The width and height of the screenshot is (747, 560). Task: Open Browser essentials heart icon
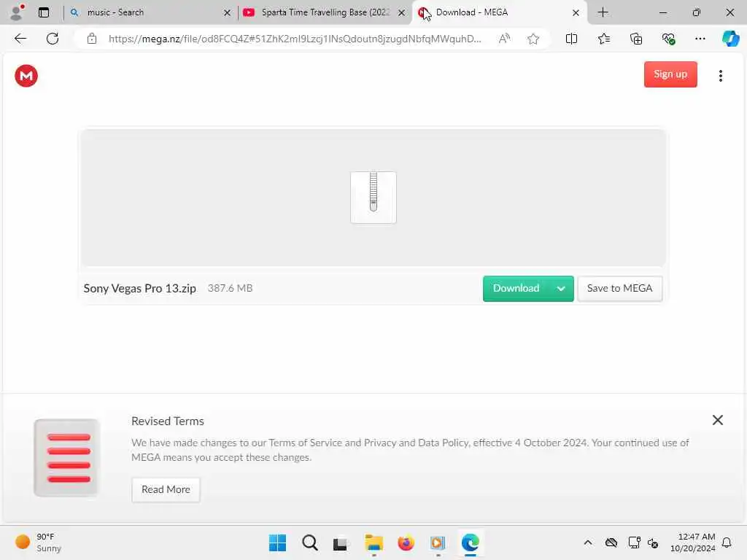click(x=668, y=39)
